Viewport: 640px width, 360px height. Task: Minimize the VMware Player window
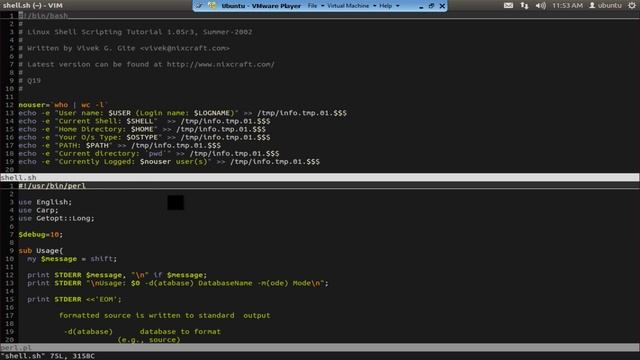pyautogui.click(x=421, y=6)
